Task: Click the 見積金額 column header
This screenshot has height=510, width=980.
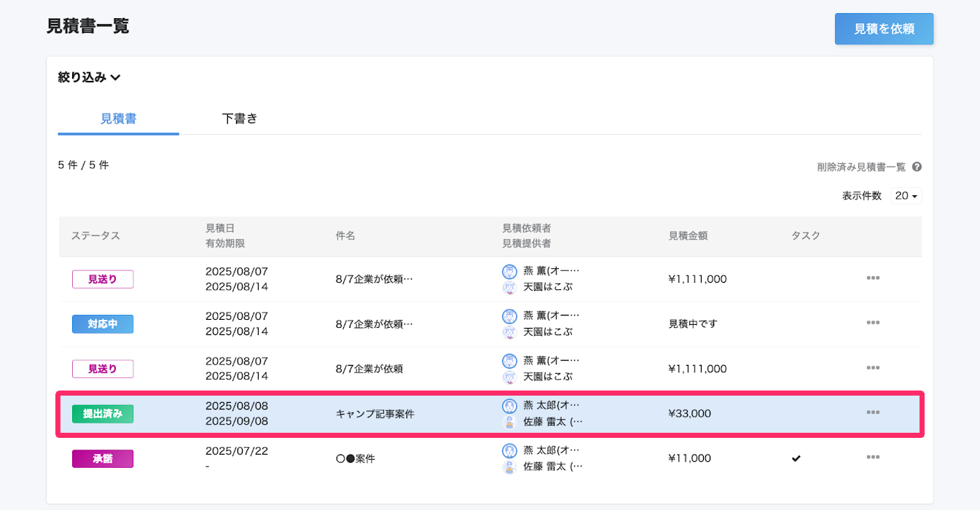Action: click(x=688, y=236)
